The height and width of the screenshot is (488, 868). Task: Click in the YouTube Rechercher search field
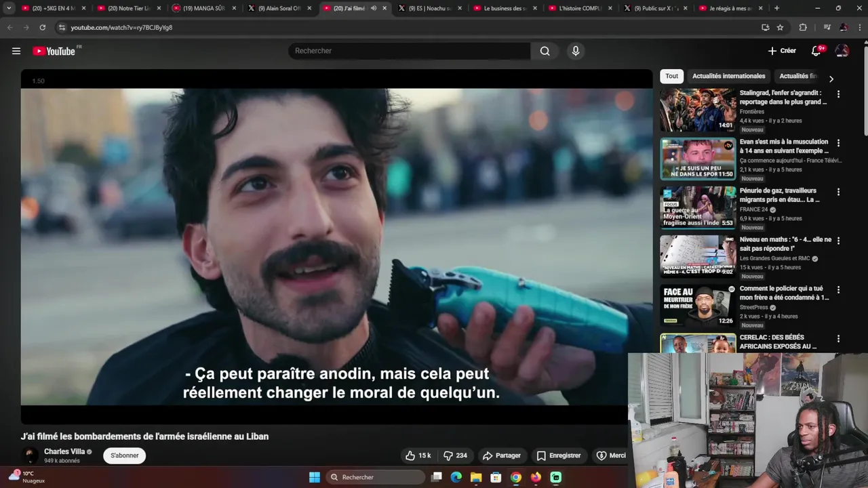pyautogui.click(x=410, y=51)
